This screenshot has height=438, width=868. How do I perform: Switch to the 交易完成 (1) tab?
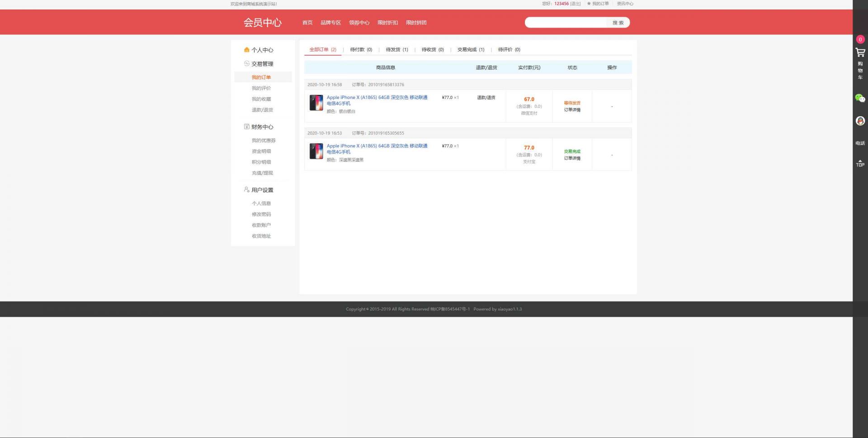click(x=470, y=50)
